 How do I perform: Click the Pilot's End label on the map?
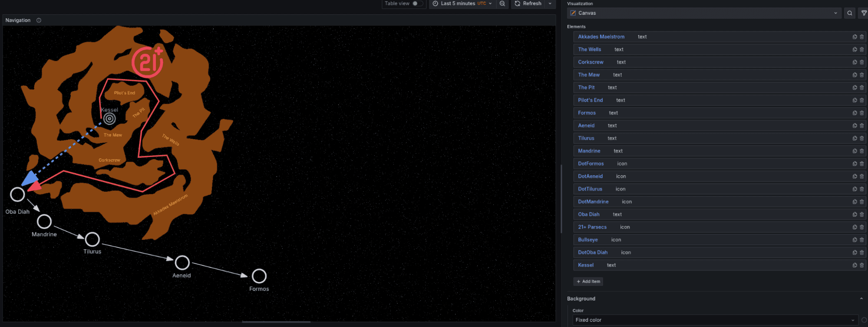point(125,93)
